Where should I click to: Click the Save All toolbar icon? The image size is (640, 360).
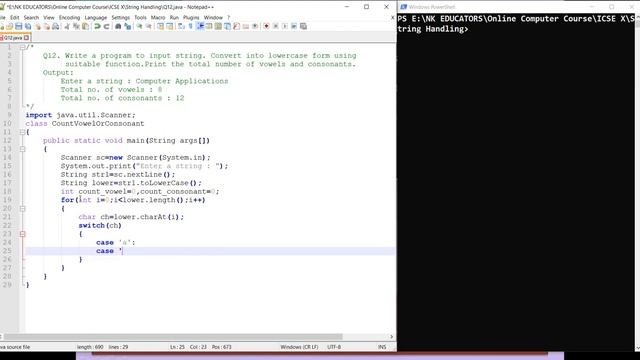pos(28,27)
